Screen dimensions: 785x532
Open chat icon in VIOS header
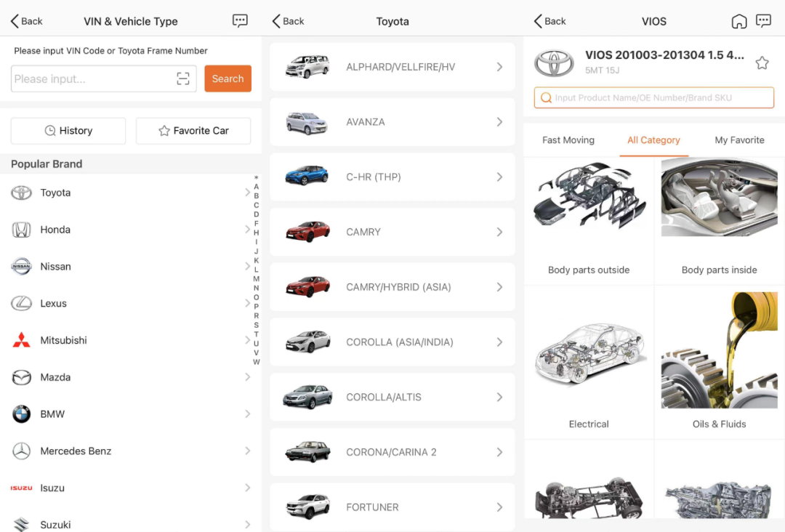pos(763,21)
